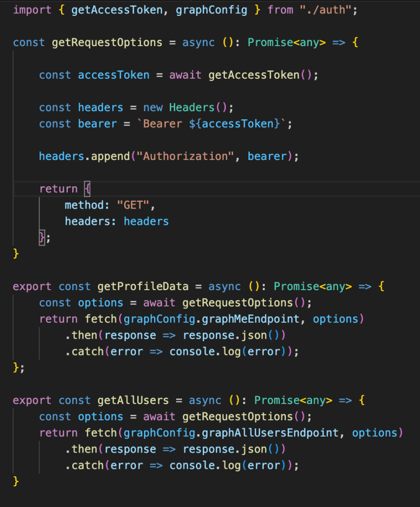The width and height of the screenshot is (420, 507).
Task: Click graphMeEndpoint in the fetch call
Action: 254,319
